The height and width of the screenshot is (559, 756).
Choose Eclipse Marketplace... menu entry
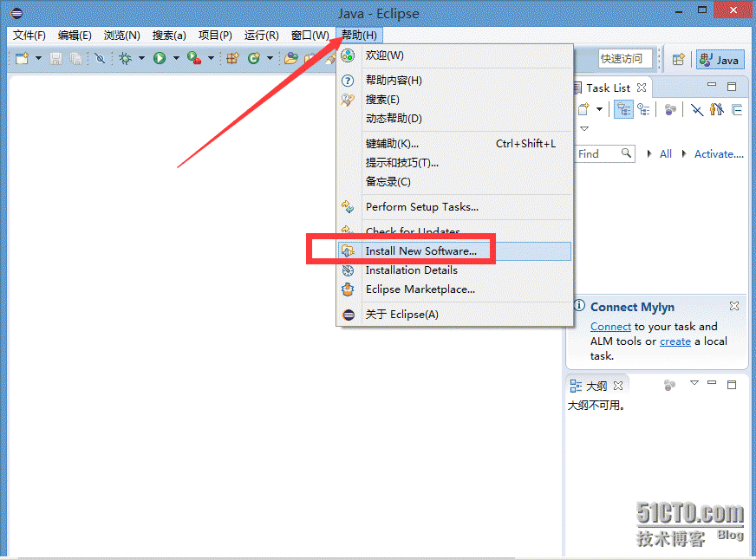454,289
